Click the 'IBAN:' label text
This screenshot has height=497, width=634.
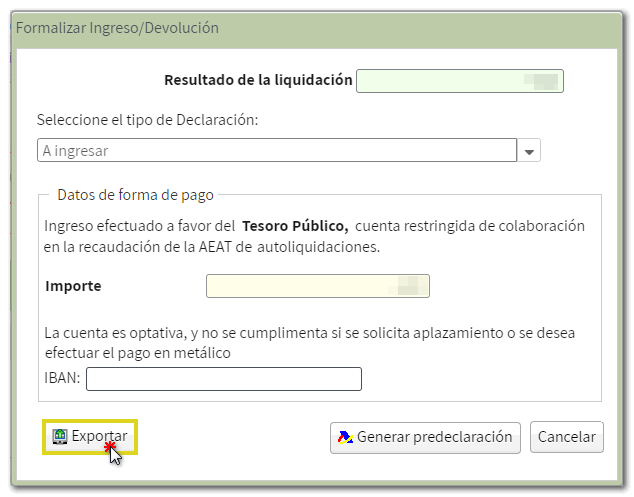pyautogui.click(x=63, y=379)
